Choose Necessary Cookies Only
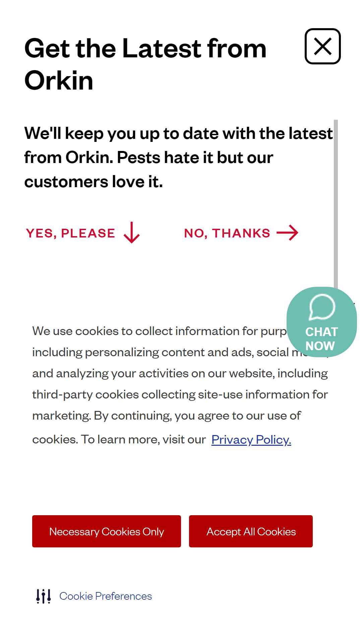The width and height of the screenshot is (362, 644). (107, 531)
